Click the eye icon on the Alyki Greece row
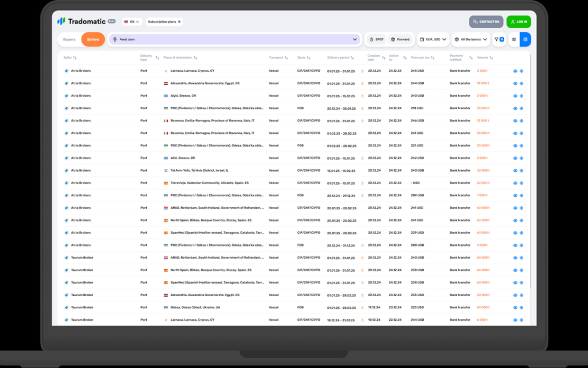This screenshot has height=368, width=588. pos(514,95)
